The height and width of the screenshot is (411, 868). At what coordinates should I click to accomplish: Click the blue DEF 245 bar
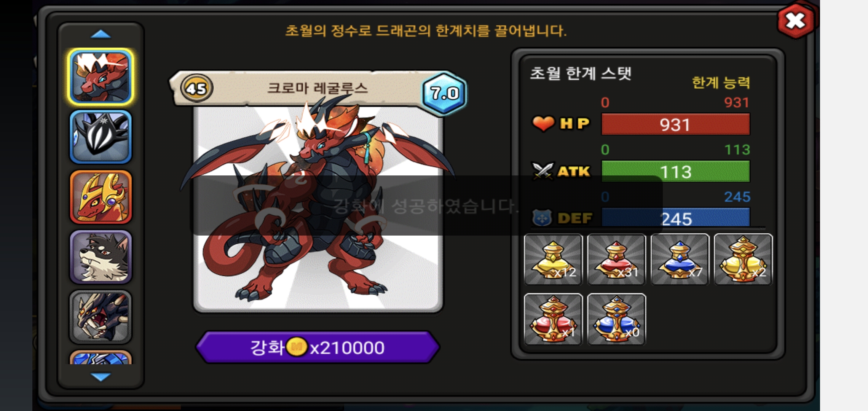pyautogui.click(x=675, y=218)
